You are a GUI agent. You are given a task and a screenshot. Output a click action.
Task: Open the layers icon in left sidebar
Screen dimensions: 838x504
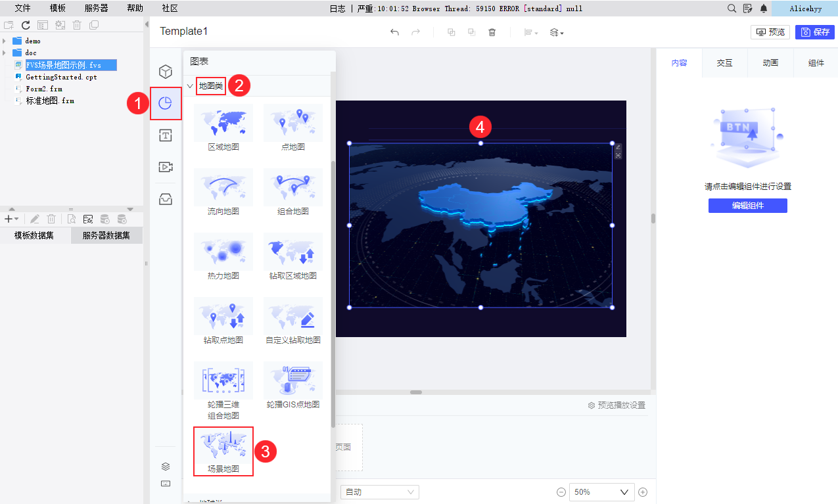tap(166, 466)
